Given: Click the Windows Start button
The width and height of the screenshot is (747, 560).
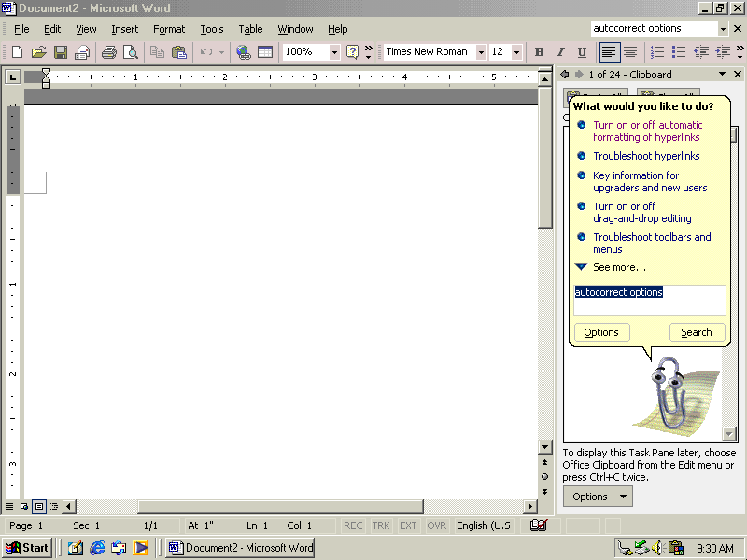Looking at the screenshot, I should pyautogui.click(x=28, y=548).
